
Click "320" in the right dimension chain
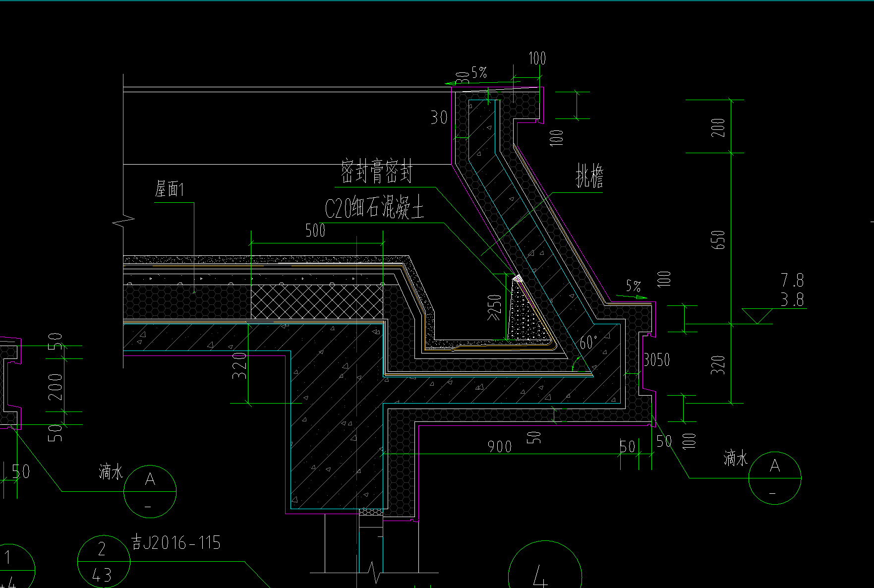[718, 365]
